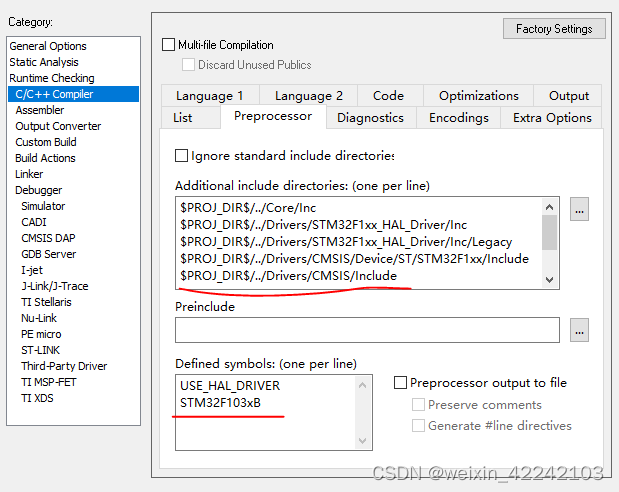Click the empty Preinclude input field
Image resolution: width=619 pixels, height=492 pixels.
(367, 330)
